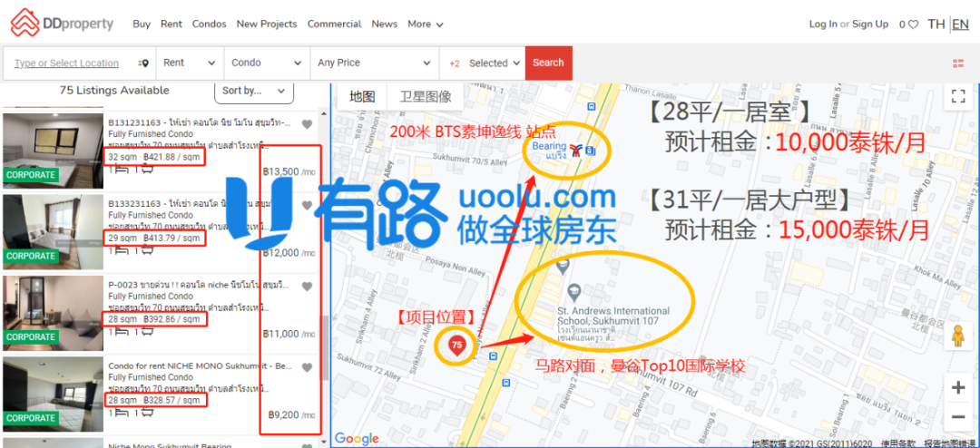980x448 pixels.
Task: Open the Rent menu
Action: click(x=171, y=24)
